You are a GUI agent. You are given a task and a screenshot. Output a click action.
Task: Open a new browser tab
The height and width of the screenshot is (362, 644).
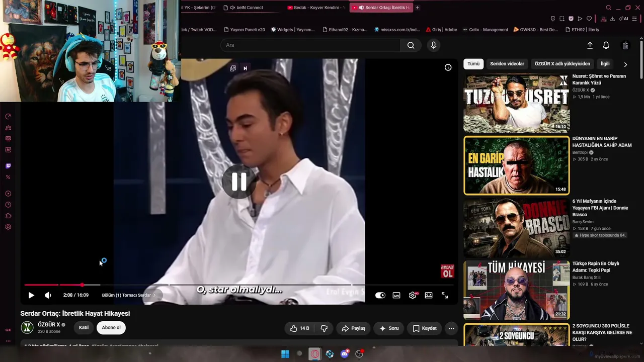point(417,8)
